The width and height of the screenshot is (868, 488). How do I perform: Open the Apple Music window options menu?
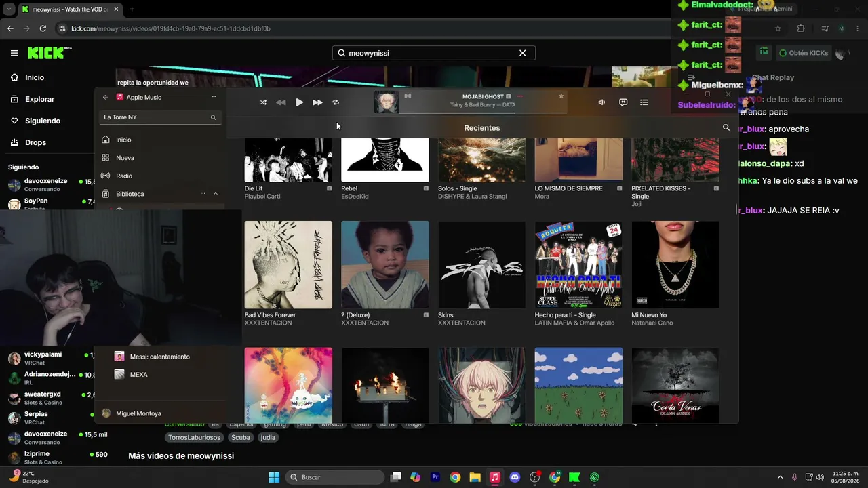(214, 97)
